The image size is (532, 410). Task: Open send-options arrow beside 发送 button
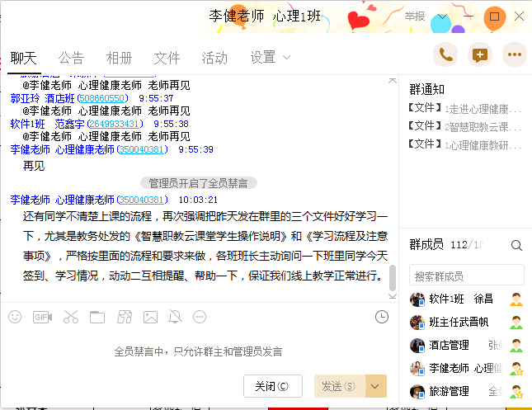(x=375, y=386)
